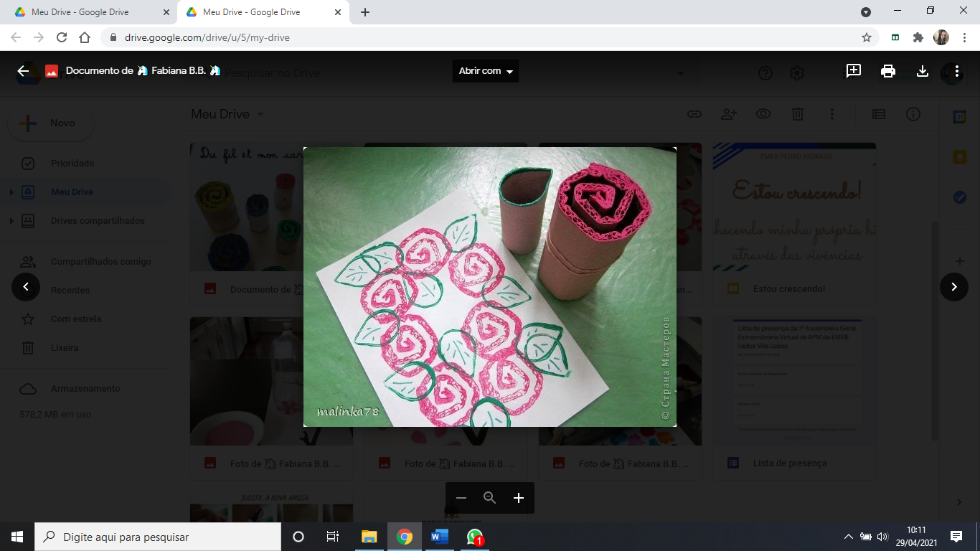The width and height of the screenshot is (980, 551).
Task: Go to the next file in preview
Action: [x=954, y=287]
